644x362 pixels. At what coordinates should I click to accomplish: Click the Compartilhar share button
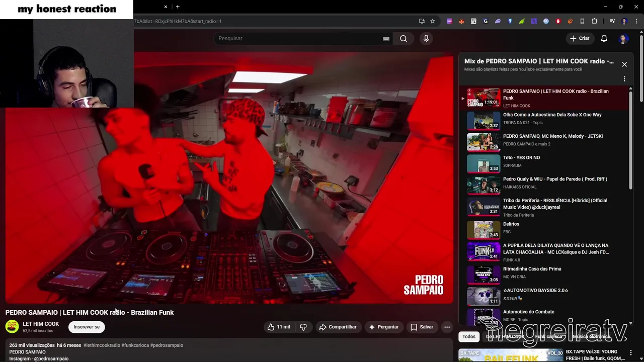tap(338, 327)
